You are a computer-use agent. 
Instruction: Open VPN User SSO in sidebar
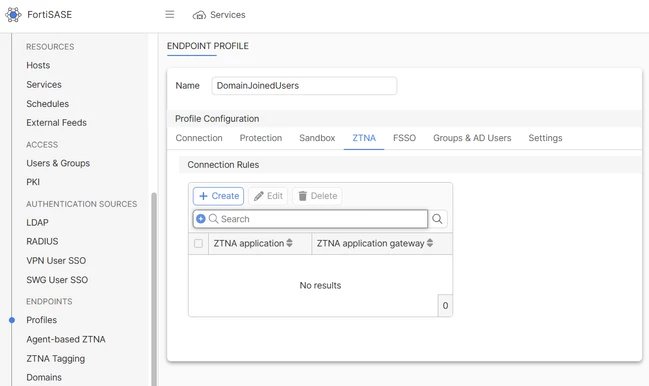click(x=56, y=261)
